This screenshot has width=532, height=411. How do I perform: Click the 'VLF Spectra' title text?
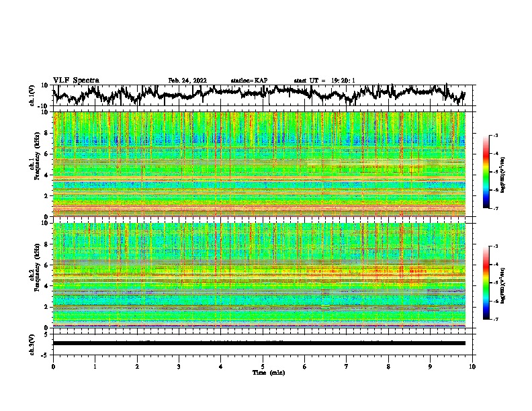pos(76,80)
